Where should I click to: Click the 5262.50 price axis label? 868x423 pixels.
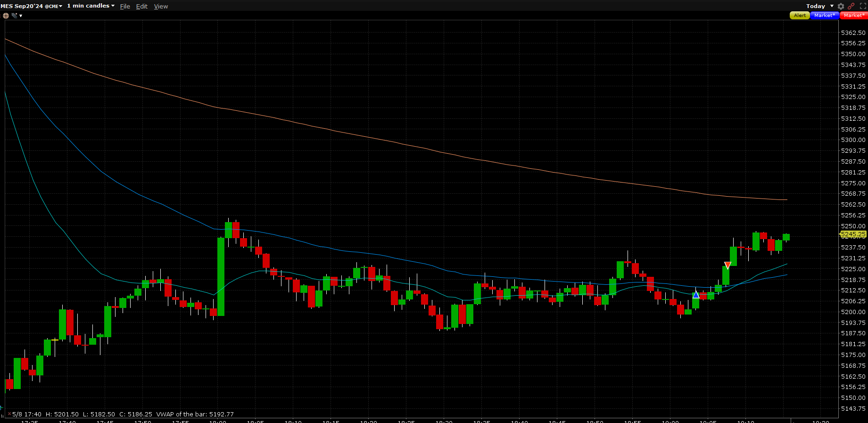tap(853, 204)
